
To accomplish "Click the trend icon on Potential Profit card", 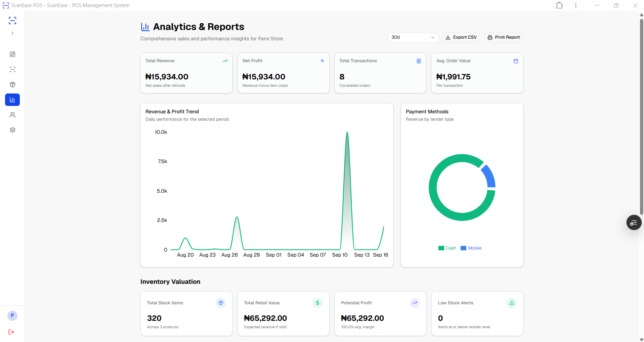I will [415, 303].
